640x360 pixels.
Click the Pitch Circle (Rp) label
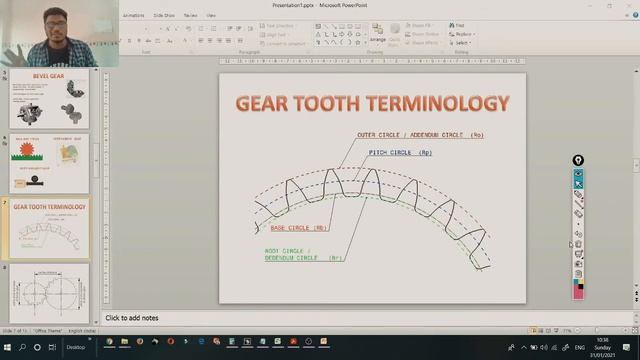[400, 153]
